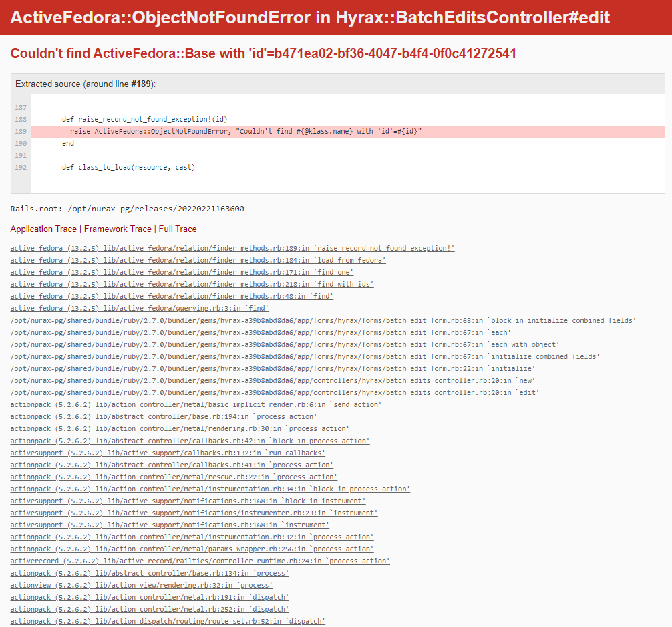This screenshot has width=672, height=627.
Task: Open rescue.rb:22 process_action trace
Action: [x=174, y=477]
